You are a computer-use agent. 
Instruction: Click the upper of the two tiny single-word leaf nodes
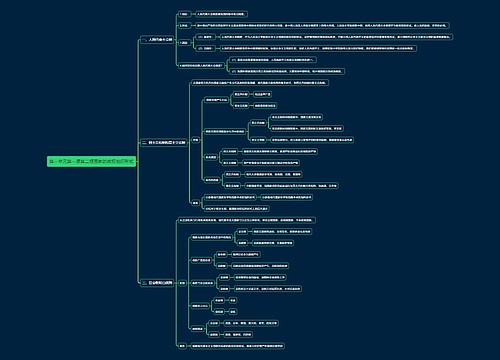pyautogui.click(x=233, y=300)
